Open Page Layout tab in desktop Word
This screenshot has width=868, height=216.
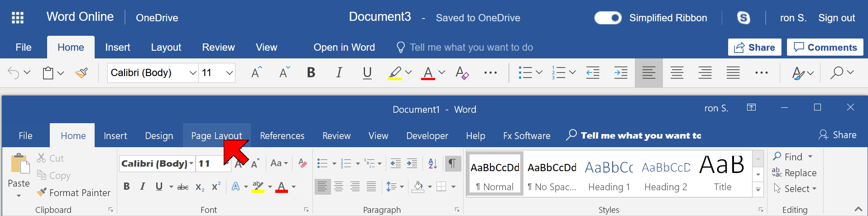(216, 135)
